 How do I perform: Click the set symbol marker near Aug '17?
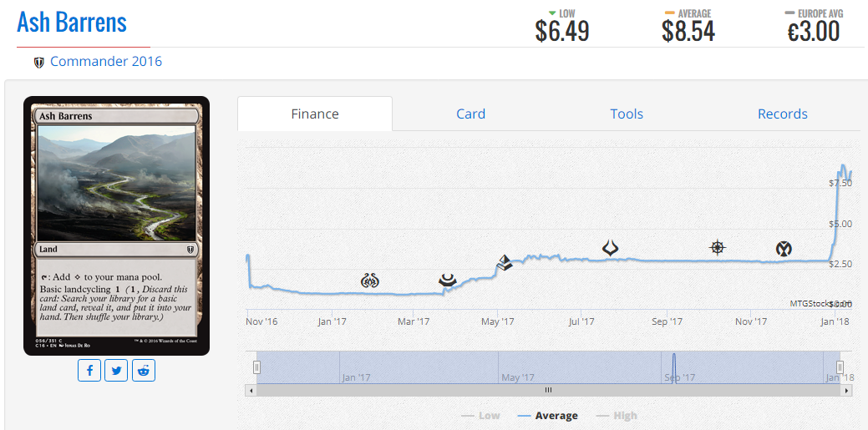(610, 248)
